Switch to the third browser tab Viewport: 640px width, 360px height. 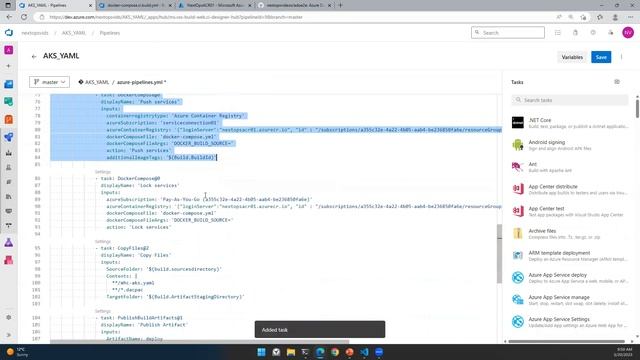215,5
